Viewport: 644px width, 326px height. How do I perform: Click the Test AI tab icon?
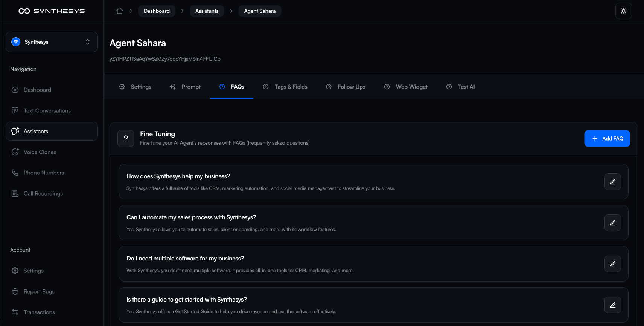tap(449, 87)
